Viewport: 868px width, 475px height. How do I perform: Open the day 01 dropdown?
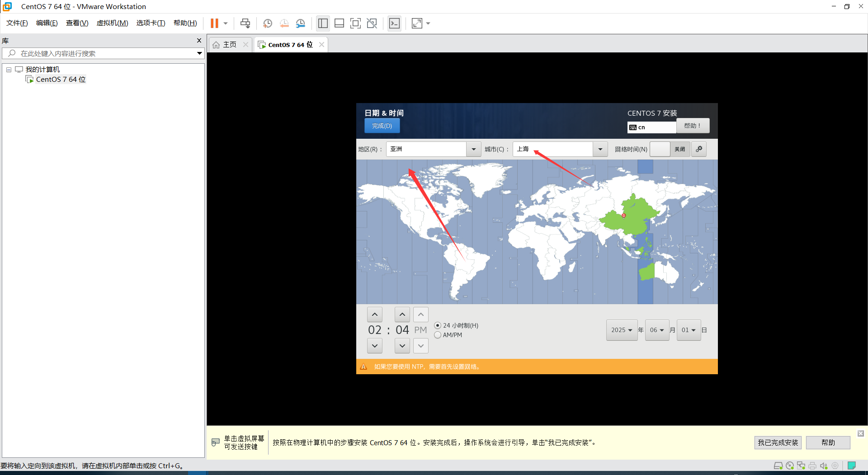point(689,330)
